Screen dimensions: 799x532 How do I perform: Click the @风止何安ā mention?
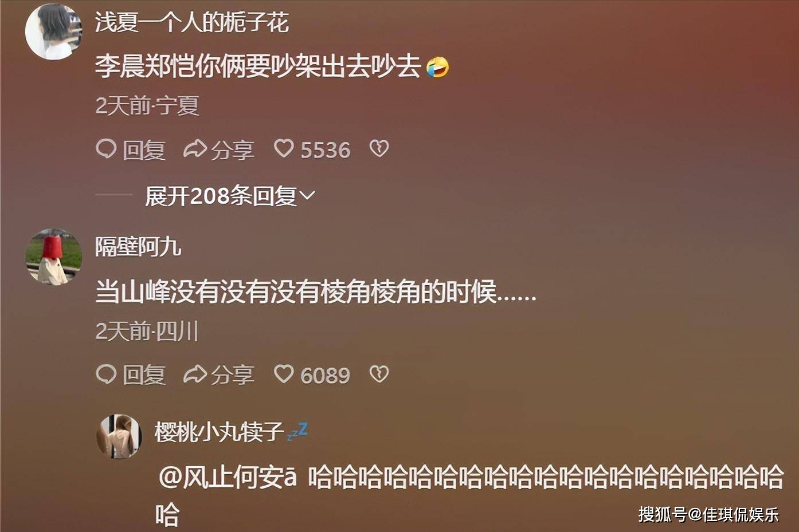(228, 477)
